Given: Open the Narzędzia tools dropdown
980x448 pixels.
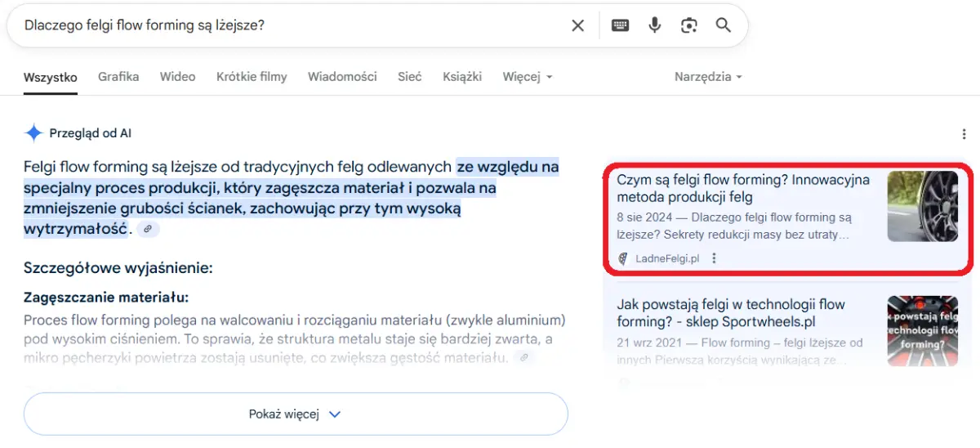Looking at the screenshot, I should (x=707, y=77).
